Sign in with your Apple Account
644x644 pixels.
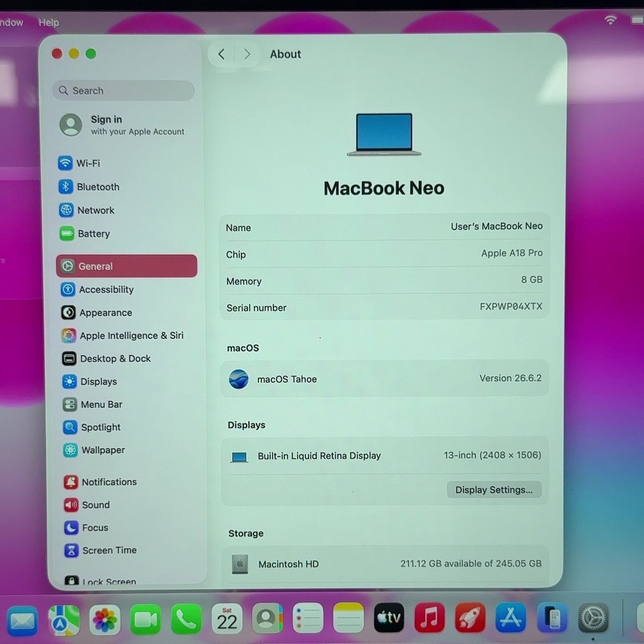point(122,125)
